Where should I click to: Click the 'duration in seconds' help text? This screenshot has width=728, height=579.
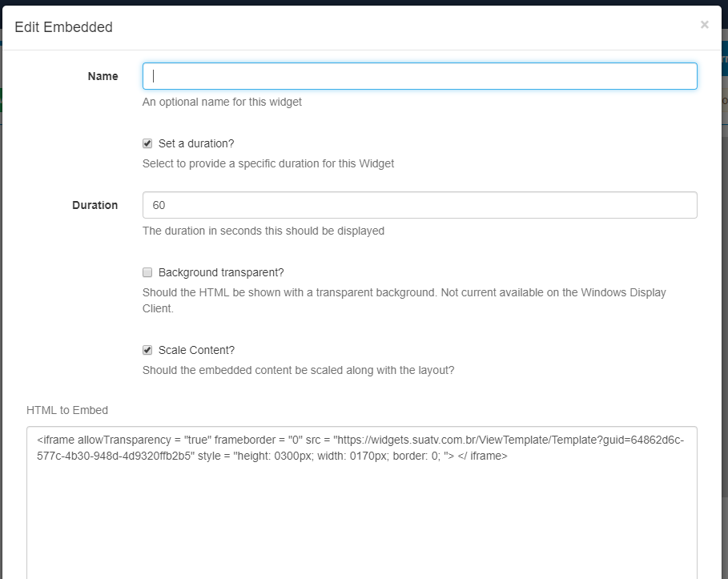[263, 231]
